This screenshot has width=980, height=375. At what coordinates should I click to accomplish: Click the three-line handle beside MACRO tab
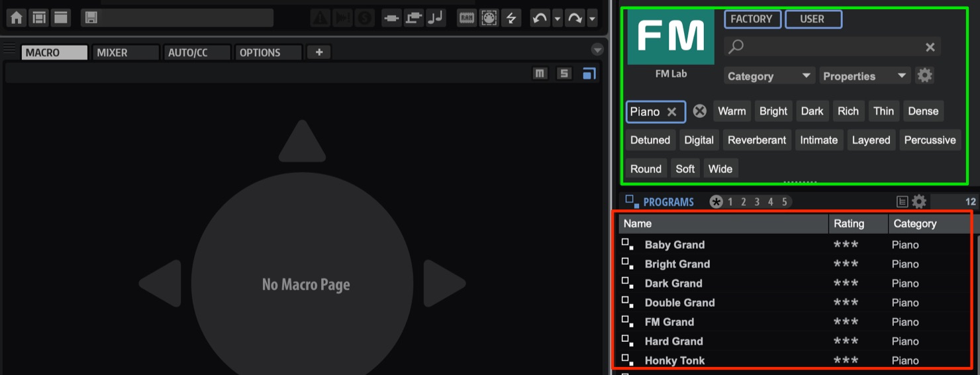(x=9, y=48)
